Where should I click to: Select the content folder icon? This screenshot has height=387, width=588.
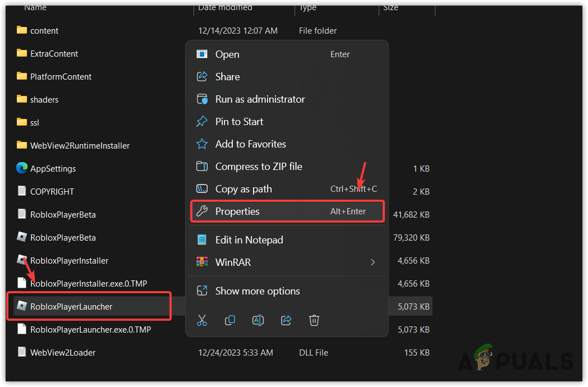pos(22,30)
